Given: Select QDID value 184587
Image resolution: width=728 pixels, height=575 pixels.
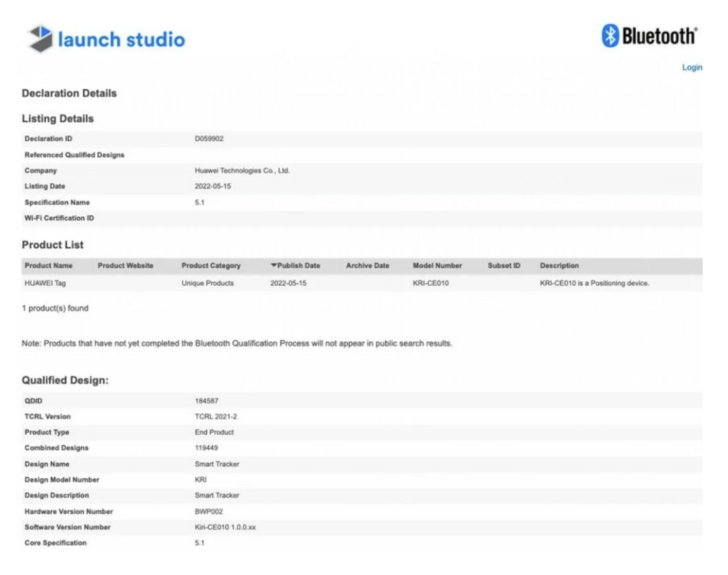Looking at the screenshot, I should tap(206, 401).
